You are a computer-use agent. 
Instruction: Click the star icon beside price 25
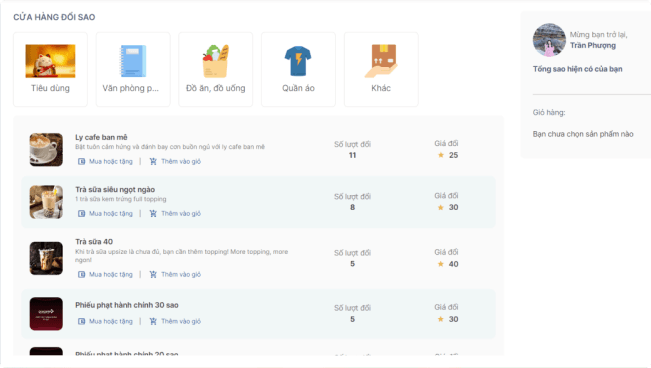441,155
